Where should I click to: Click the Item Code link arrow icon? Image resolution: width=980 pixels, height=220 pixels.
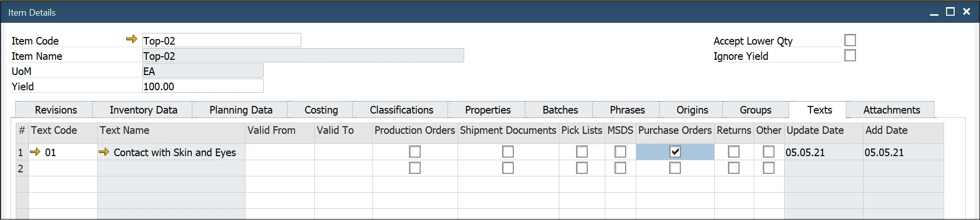point(131,39)
